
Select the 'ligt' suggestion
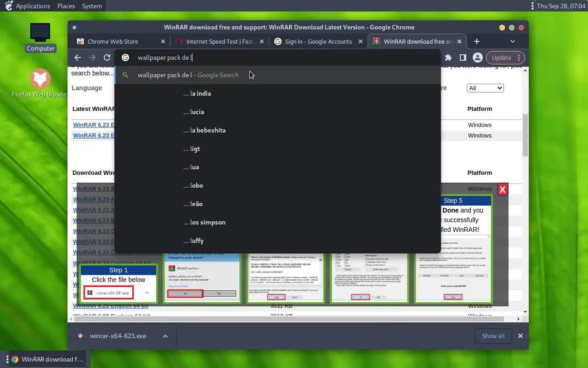277,149
